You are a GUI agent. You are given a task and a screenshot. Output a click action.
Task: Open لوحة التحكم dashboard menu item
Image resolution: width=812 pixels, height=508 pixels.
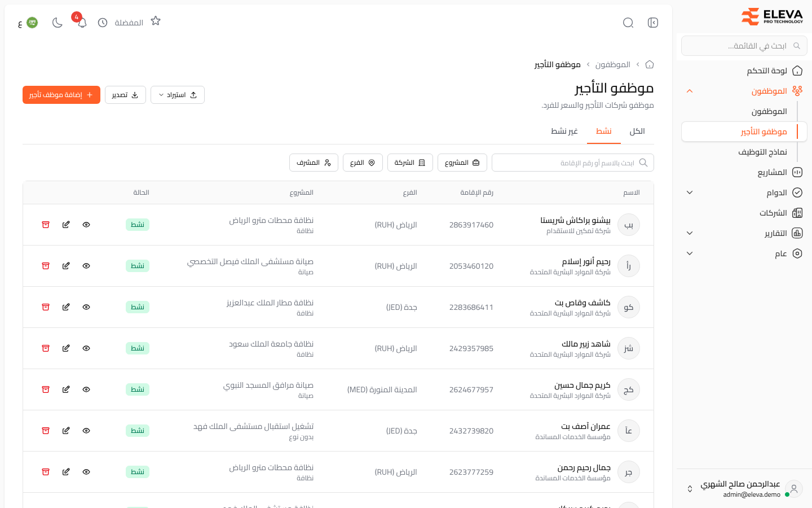[744, 71]
